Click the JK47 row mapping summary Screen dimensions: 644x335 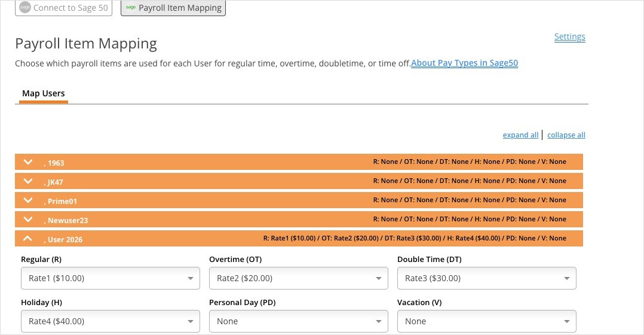pos(470,181)
